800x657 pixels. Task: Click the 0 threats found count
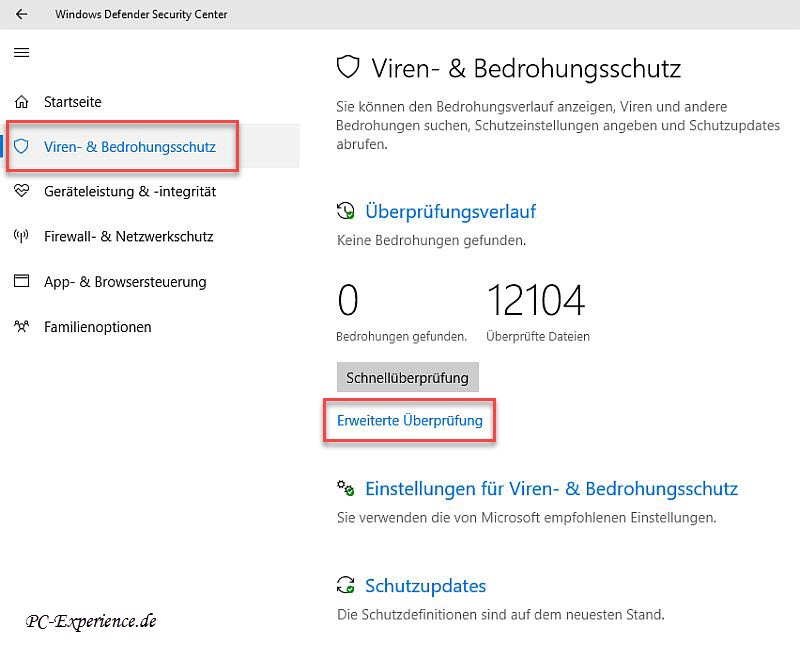[x=348, y=300]
